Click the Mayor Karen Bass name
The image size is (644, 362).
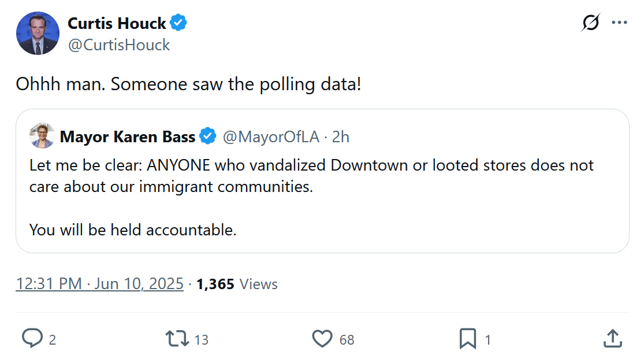click(127, 136)
